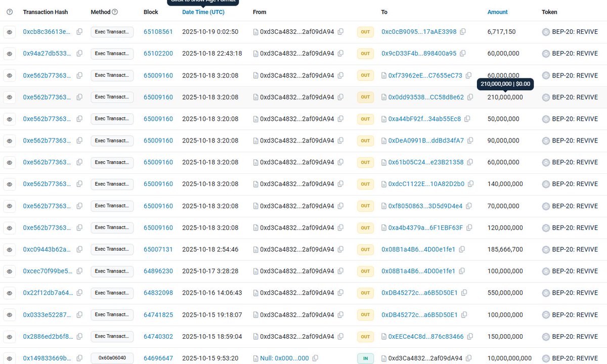Viewport: 607px width, 364px height.
Task: Open BEP-20: REVIVE token link in 10,000,000,000 row
Action: (x=575, y=358)
